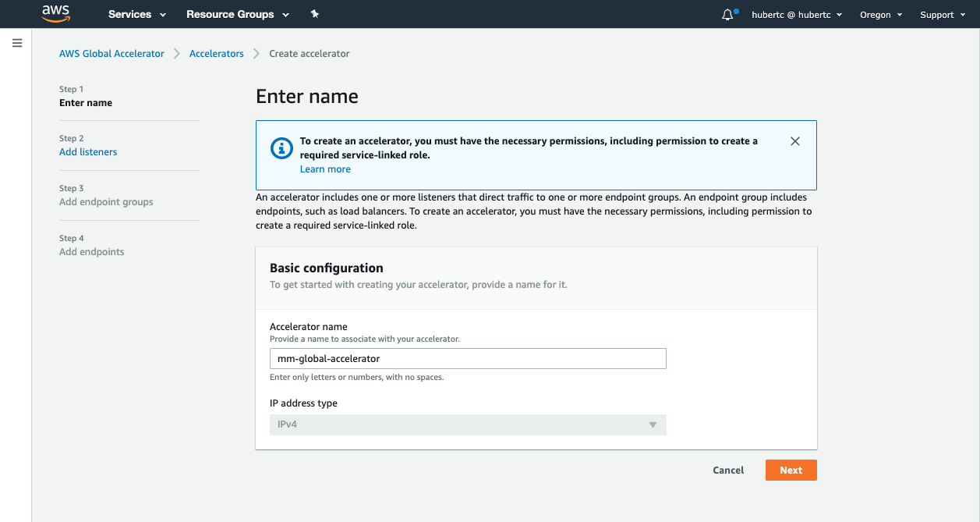This screenshot has width=980, height=522.
Task: Click the Learn more link
Action: [325, 169]
